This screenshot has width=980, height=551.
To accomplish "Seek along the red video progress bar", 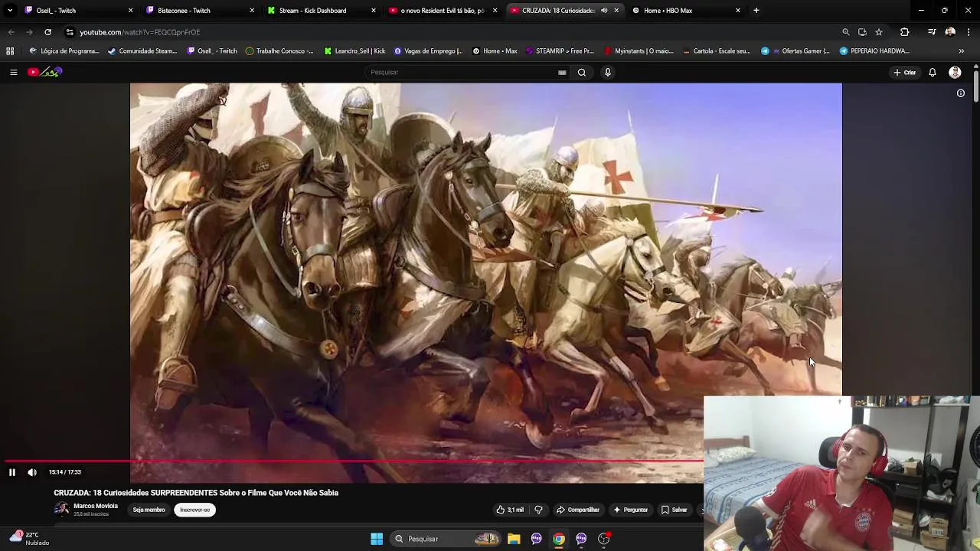I will pos(354,461).
